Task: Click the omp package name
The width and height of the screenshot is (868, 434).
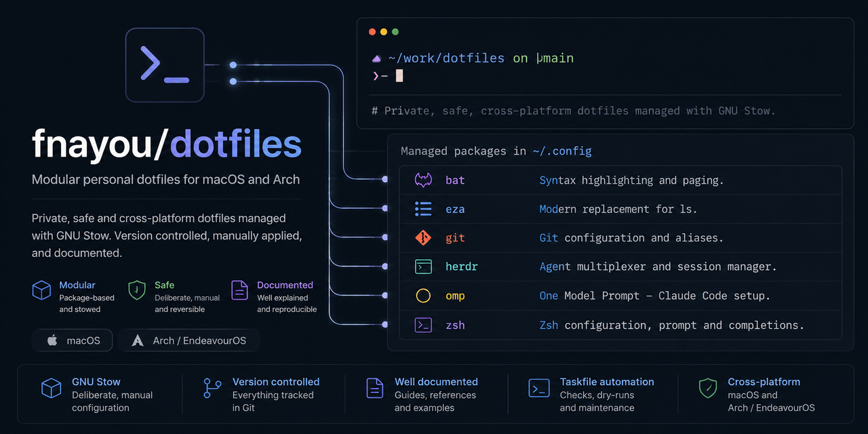Action: [455, 296]
